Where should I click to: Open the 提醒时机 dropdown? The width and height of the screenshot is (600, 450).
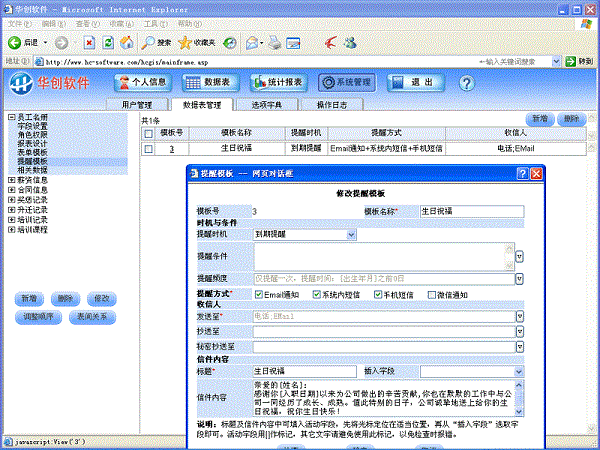click(351, 235)
